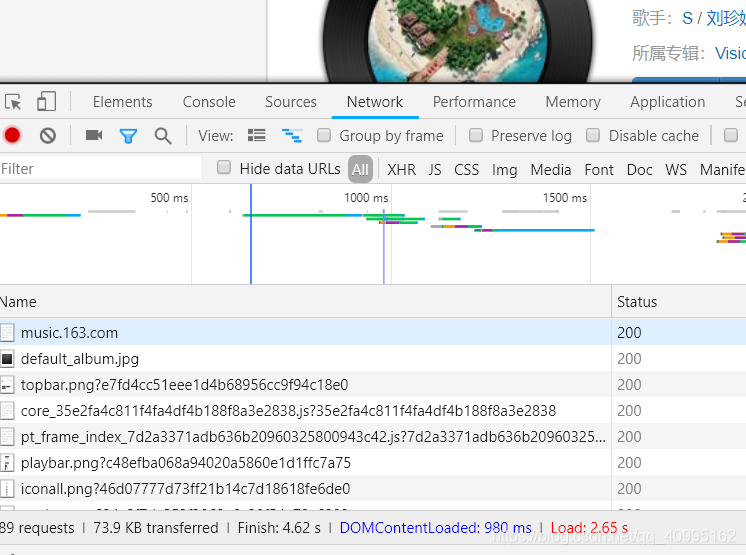The image size is (746, 555).
Task: Activate the inspect element picker icon
Action: pyautogui.click(x=13, y=102)
